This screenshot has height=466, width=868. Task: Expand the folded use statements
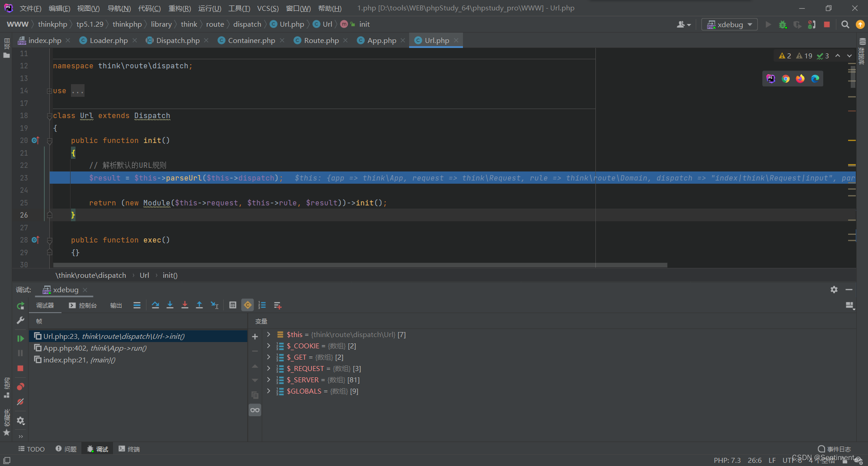(x=49, y=91)
